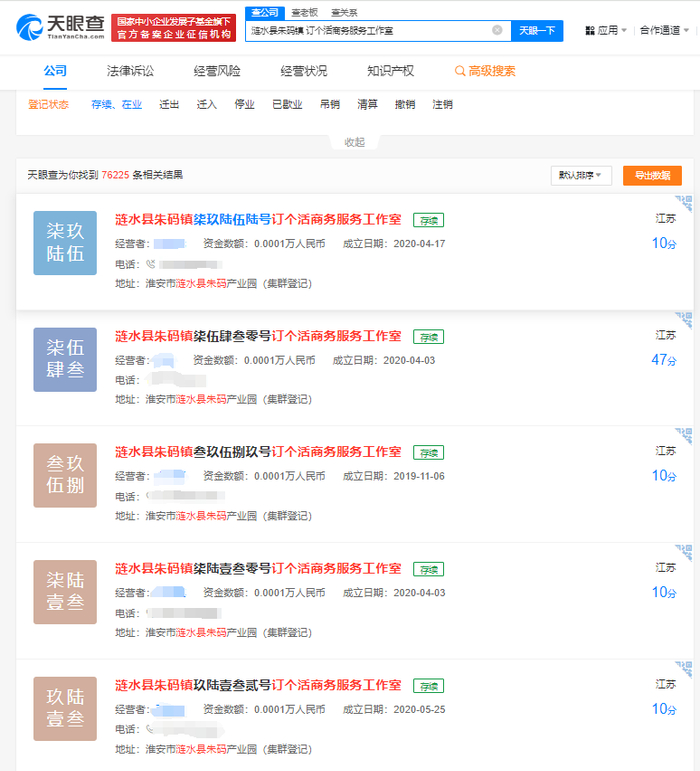Filter by 已歇业 status
Image resolution: width=700 pixels, height=771 pixels.
[287, 104]
